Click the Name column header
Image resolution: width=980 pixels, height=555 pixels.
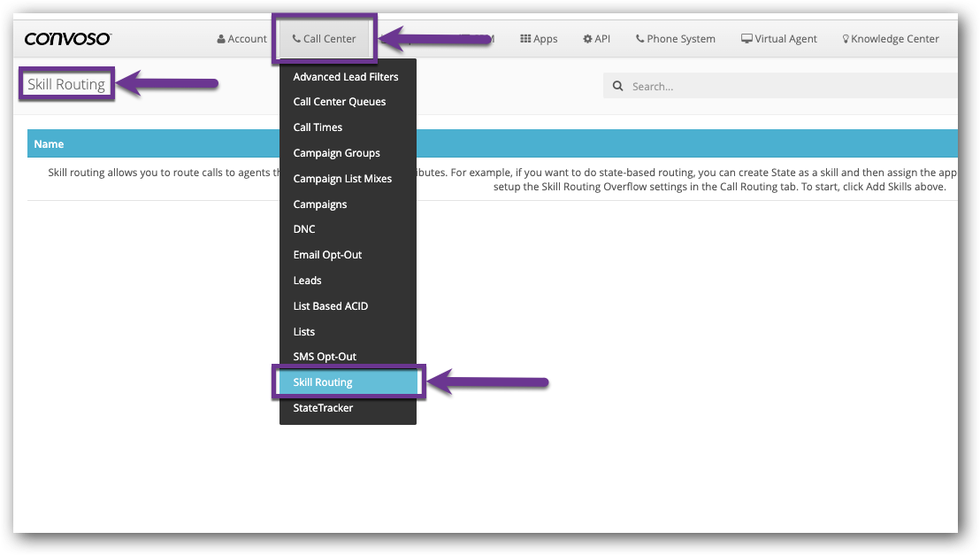[x=50, y=144]
